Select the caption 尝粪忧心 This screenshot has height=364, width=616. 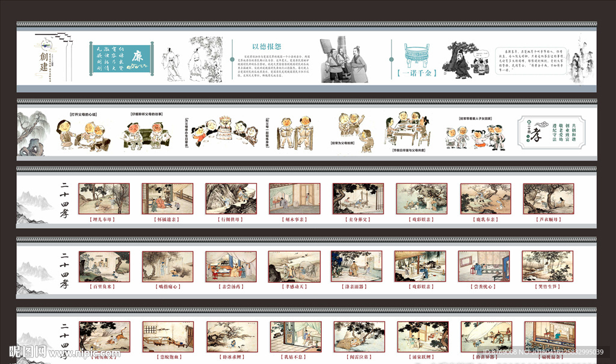tap(484, 286)
